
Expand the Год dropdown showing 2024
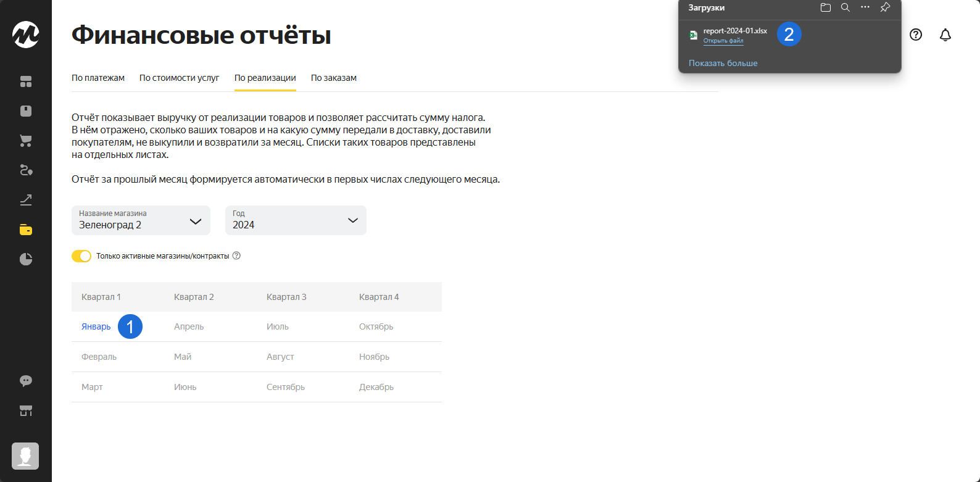(x=296, y=220)
